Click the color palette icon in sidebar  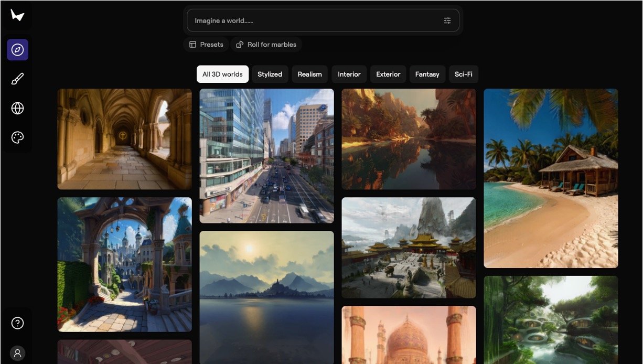(x=17, y=137)
